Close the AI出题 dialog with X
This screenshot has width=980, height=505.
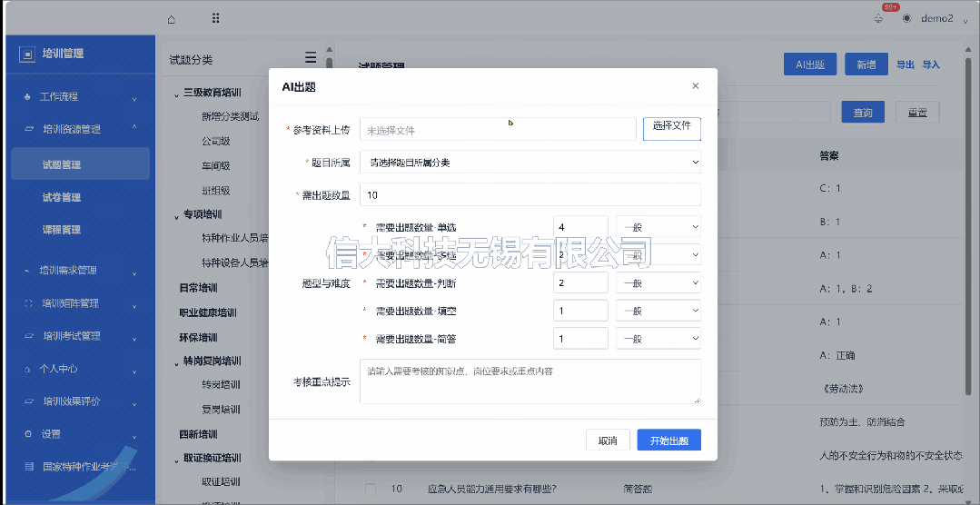pyautogui.click(x=695, y=86)
